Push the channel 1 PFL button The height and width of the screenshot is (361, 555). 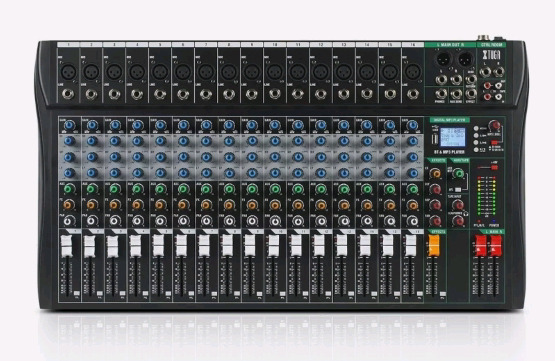(x=77, y=293)
